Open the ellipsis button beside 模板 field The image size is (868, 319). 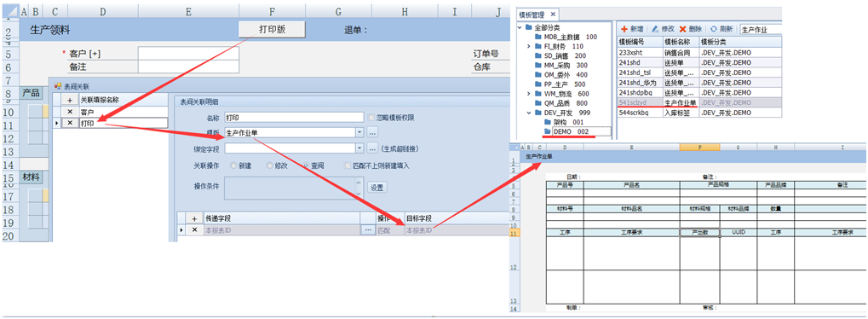[x=372, y=132]
